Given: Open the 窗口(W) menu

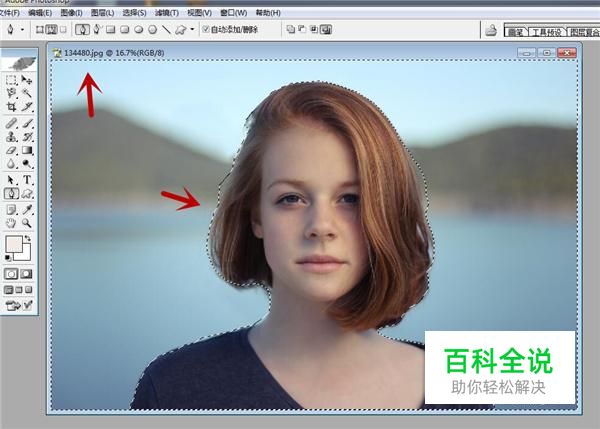Looking at the screenshot, I should click(233, 13).
